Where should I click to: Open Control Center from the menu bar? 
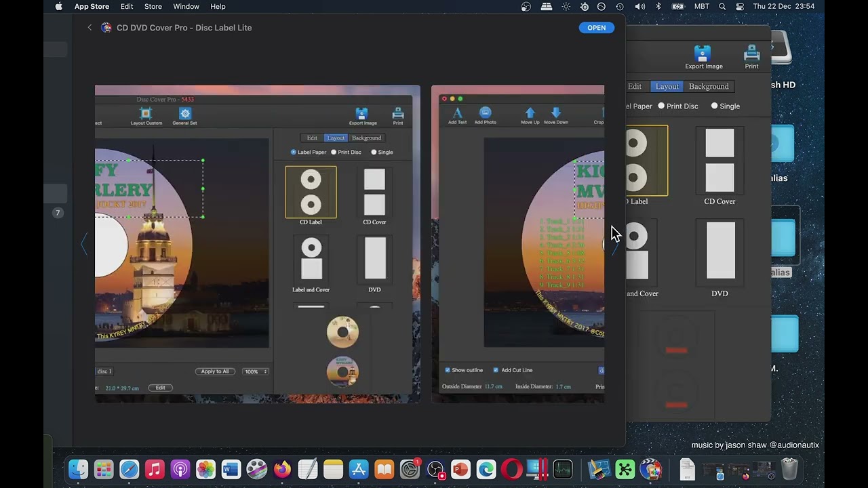coord(740,7)
